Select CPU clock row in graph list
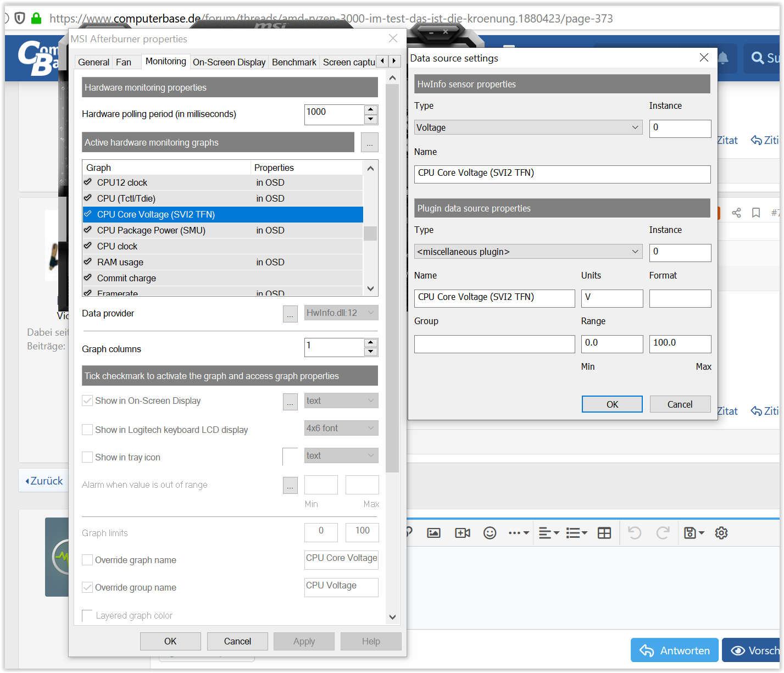Image resolution: width=784 pixels, height=673 pixels. 223,246
